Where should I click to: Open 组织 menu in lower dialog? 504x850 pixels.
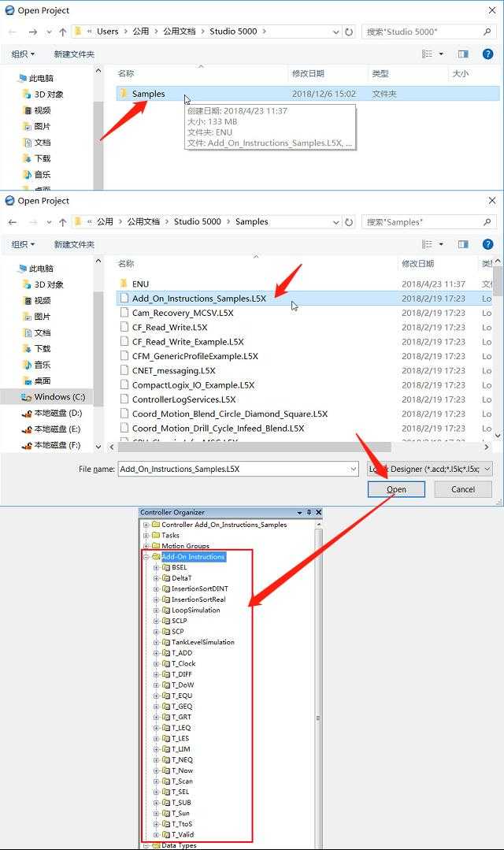point(23,244)
